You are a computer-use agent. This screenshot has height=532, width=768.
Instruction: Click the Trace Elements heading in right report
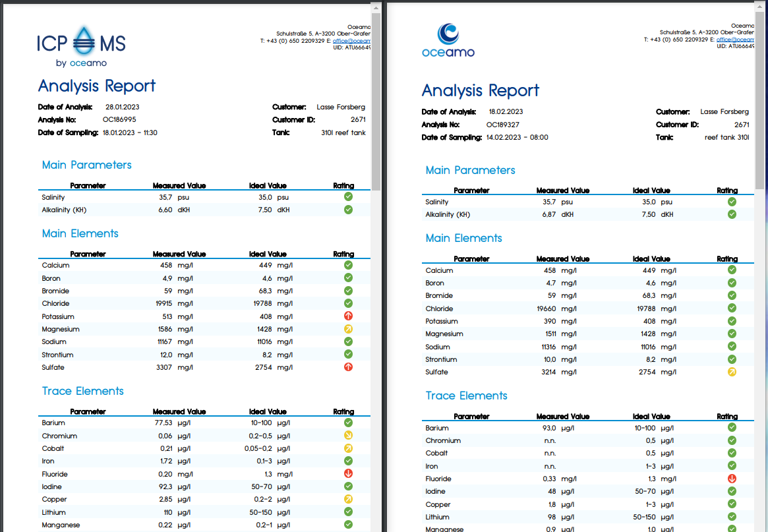pyautogui.click(x=466, y=396)
